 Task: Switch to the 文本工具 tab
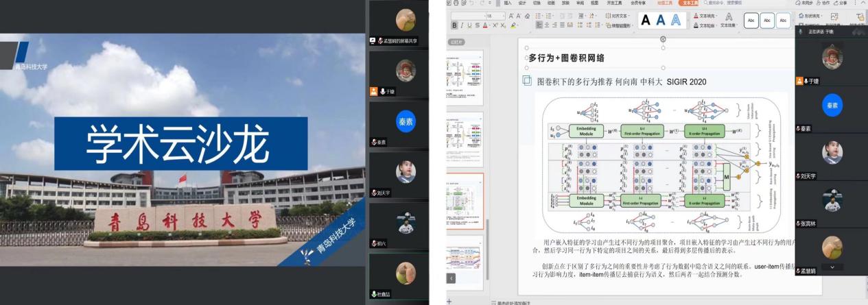tap(688, 3)
